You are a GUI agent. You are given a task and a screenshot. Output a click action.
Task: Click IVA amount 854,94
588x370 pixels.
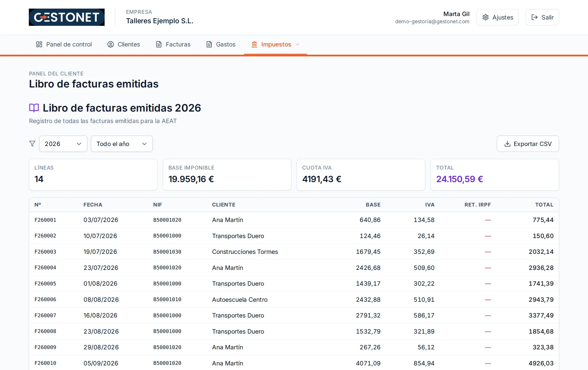tap(424, 363)
